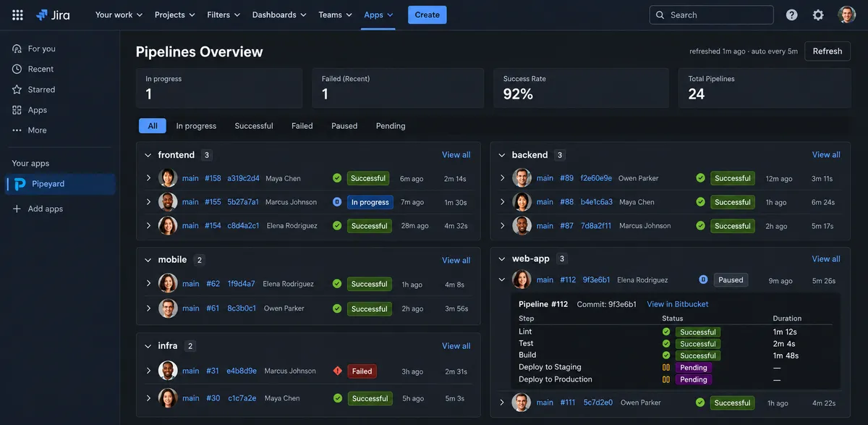This screenshot has height=425, width=868.
Task: Collapse the mobile group
Action: [148, 260]
